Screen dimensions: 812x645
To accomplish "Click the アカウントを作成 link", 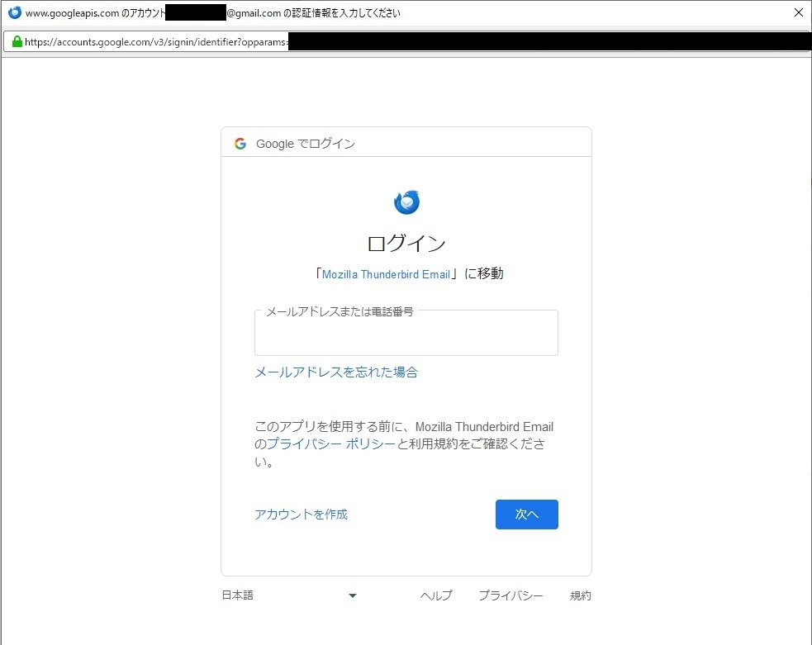I will click(x=301, y=515).
